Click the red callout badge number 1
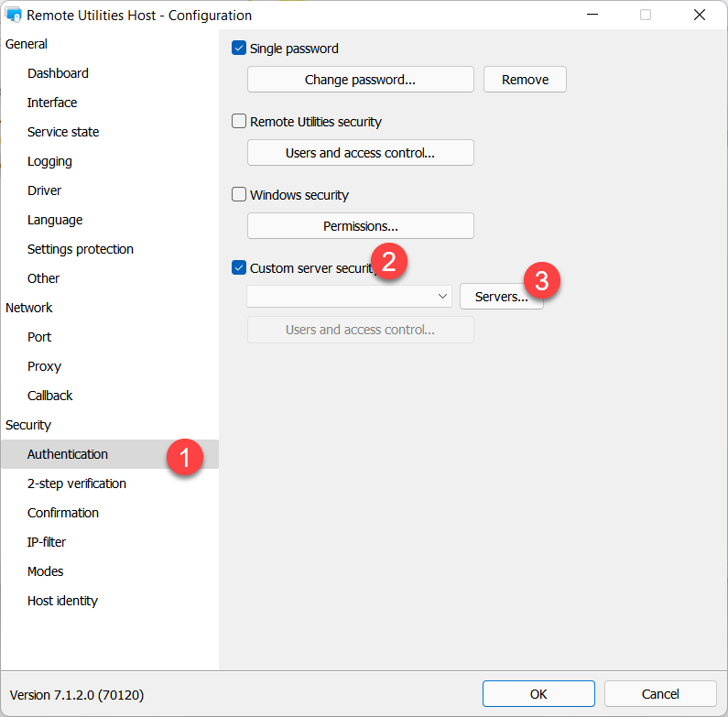This screenshot has height=717, width=728. tap(184, 458)
